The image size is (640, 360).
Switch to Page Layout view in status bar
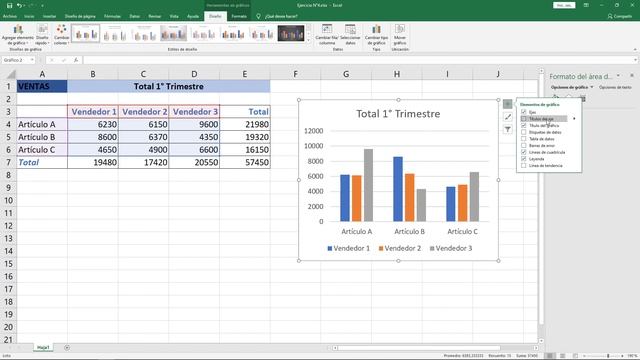pos(562,356)
